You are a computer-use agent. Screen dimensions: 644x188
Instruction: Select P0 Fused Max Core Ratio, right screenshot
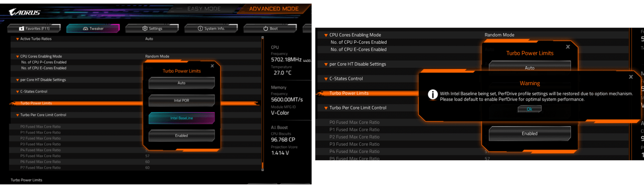click(354, 123)
